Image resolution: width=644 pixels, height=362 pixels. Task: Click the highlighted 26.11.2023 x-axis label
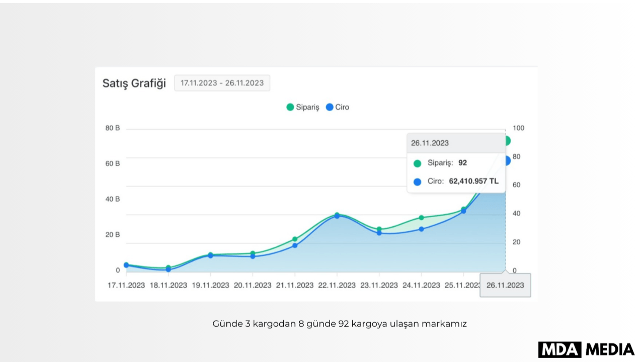505,285
